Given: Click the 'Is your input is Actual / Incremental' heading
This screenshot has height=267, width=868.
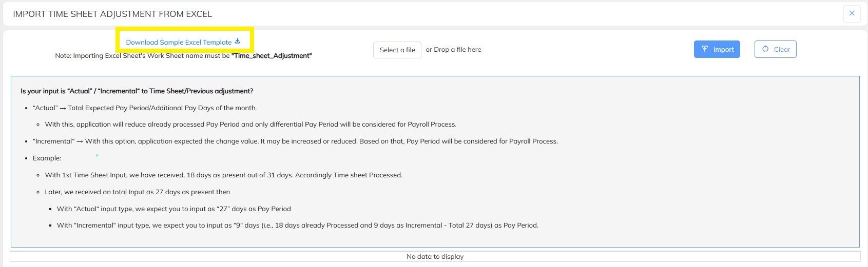Looking at the screenshot, I should (137, 91).
